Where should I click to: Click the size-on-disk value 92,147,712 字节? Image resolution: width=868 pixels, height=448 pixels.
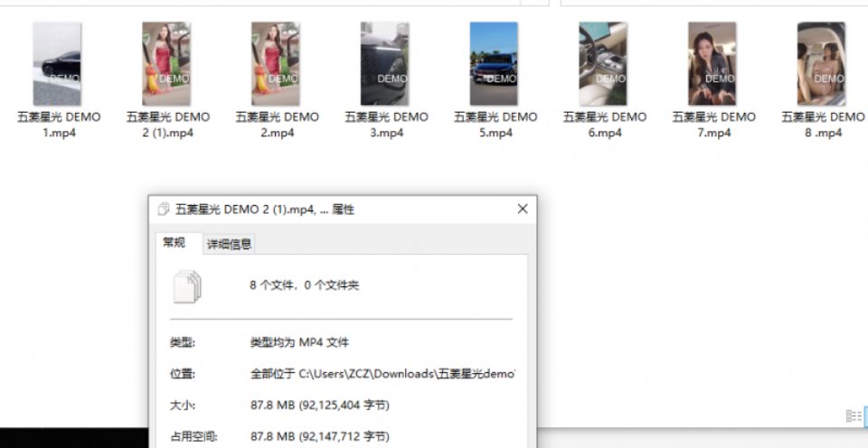pos(346,437)
